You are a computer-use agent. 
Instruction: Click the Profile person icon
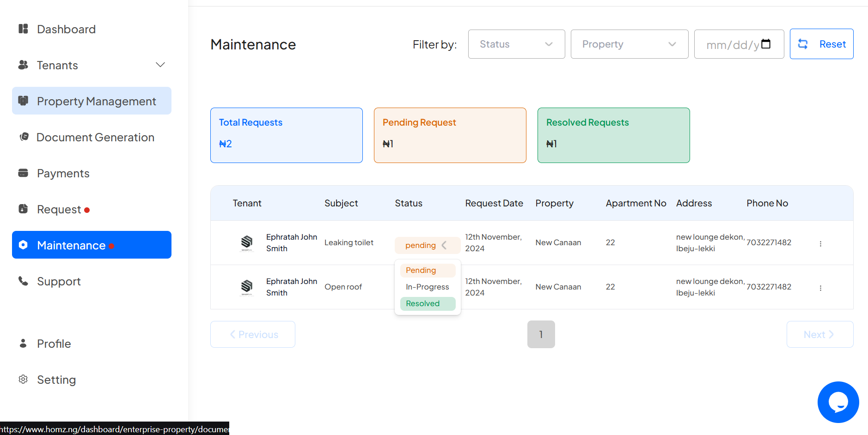point(23,343)
